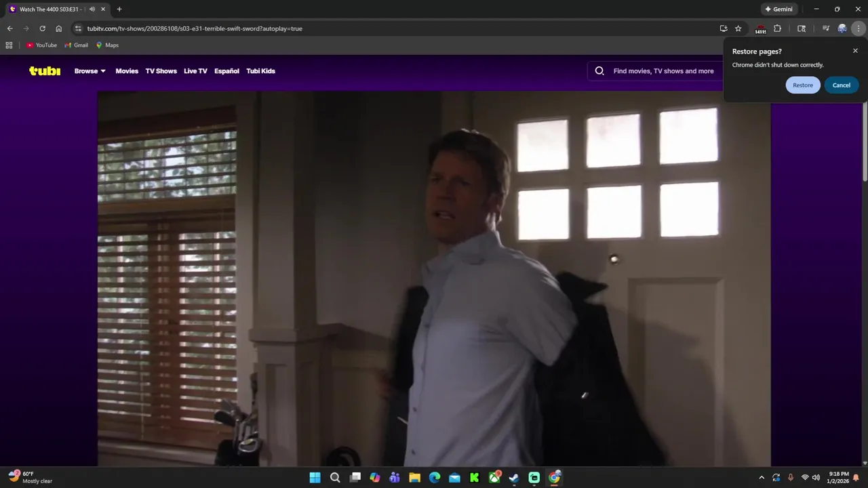Install app icon in the address bar
Viewport: 868px width, 488px height.
coord(724,28)
